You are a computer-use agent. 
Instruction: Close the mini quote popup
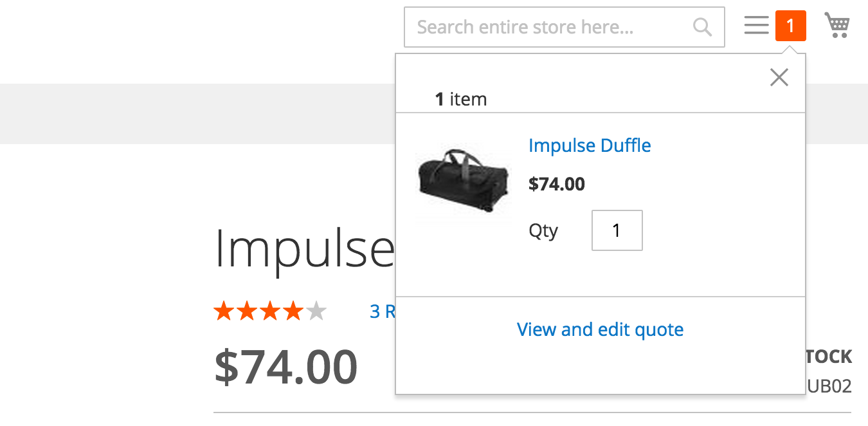pos(779,78)
